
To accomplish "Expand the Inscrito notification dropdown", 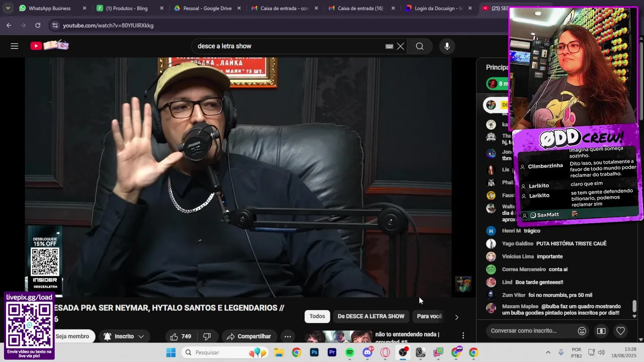I will click(141, 336).
